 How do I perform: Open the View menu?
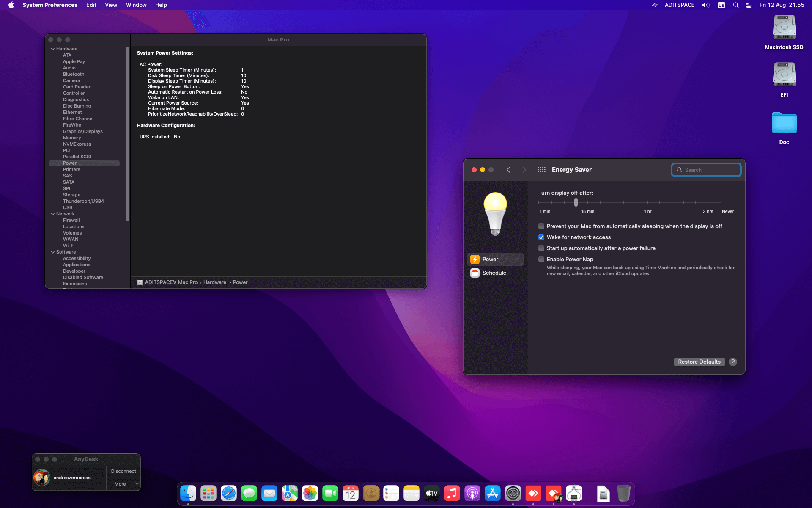(111, 5)
